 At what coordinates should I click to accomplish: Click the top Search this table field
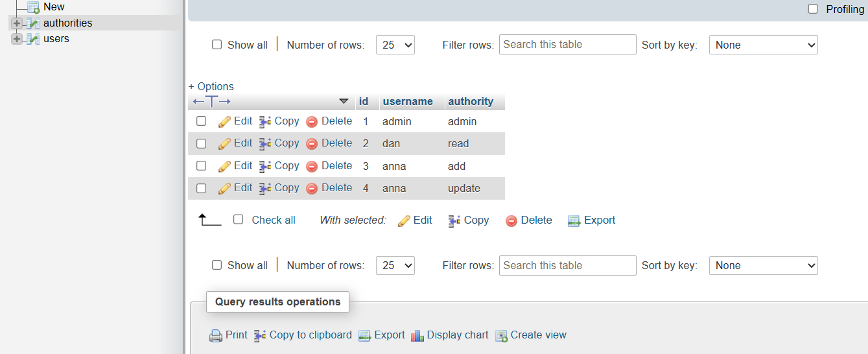(567, 45)
